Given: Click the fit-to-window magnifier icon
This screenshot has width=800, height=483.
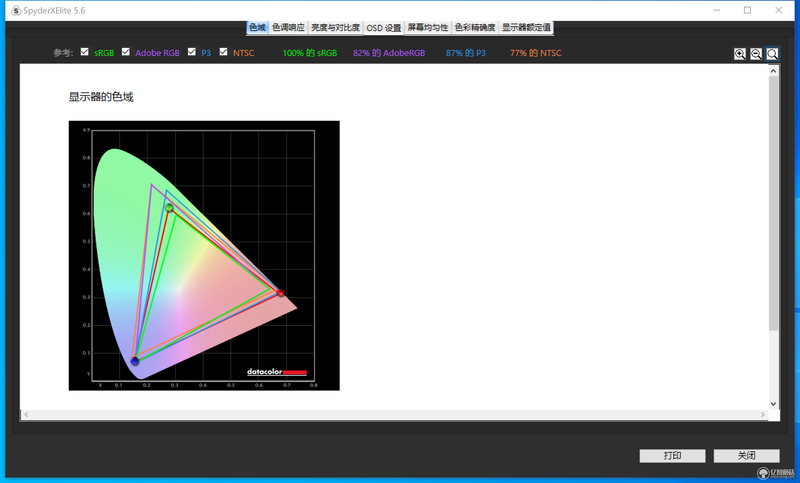Looking at the screenshot, I should (772, 54).
